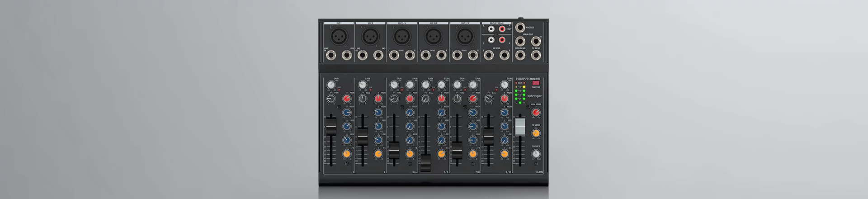Click the channel 5/6 left mono jack
Viewport: 868px width, 199px height.
pos(426,56)
